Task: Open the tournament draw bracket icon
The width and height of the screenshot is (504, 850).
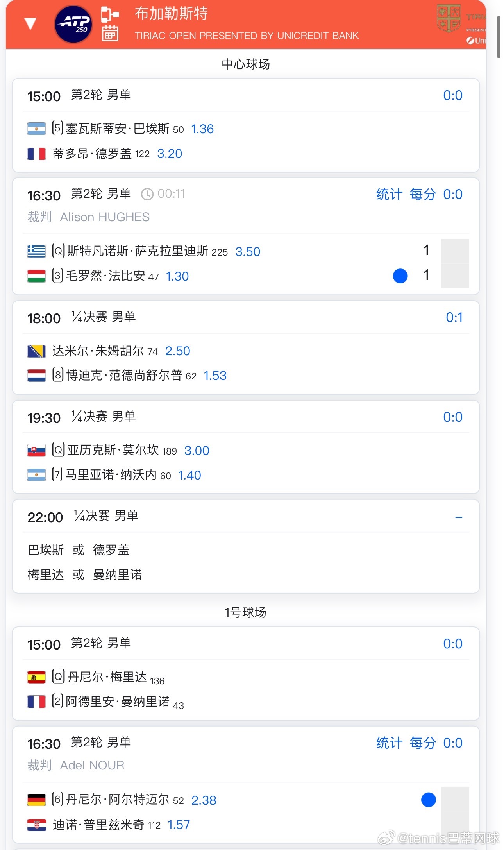Action: pyautogui.click(x=110, y=14)
